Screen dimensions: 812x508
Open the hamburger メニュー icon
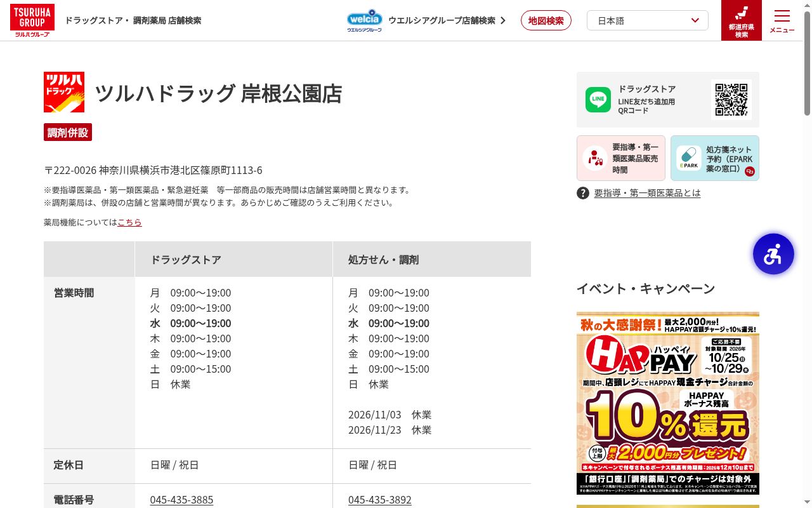click(x=782, y=21)
